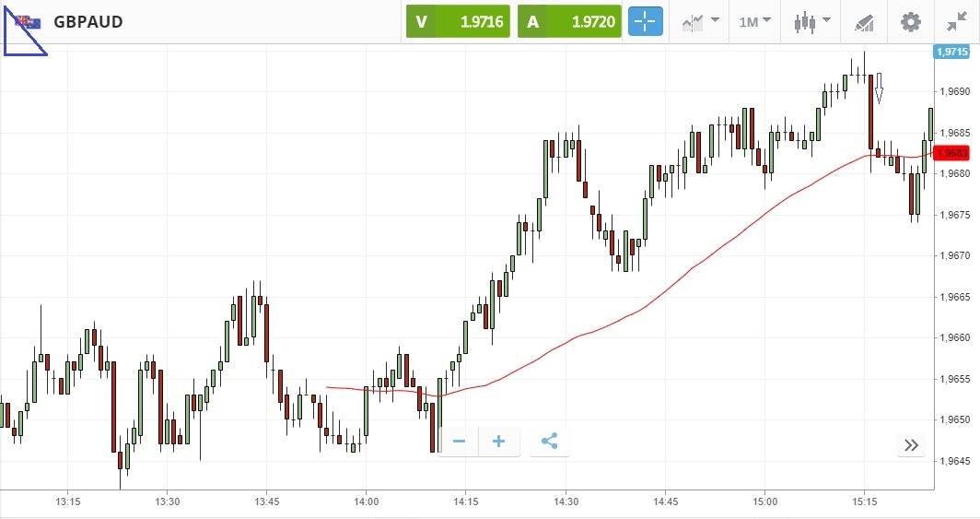
Task: Open the drawing tools icon
Action: point(863,21)
